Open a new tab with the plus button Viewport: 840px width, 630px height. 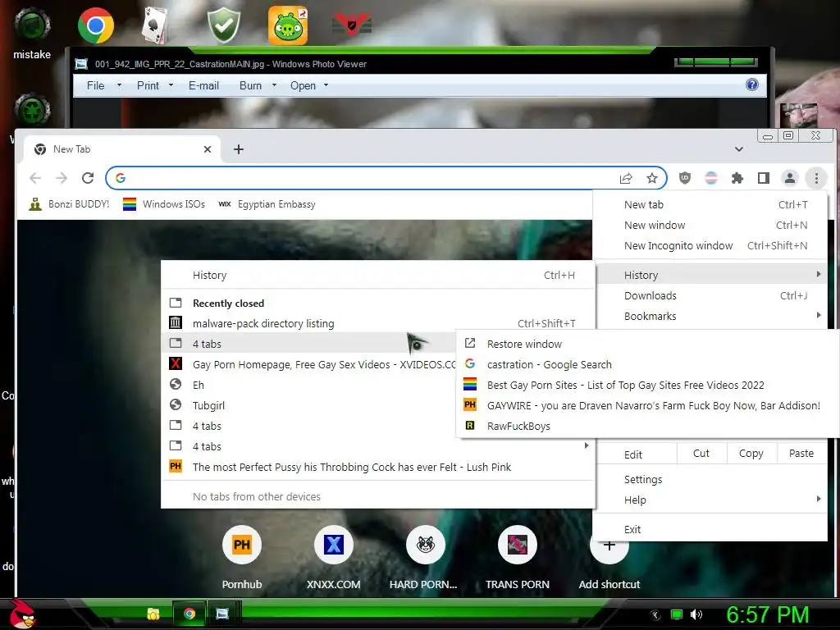tap(239, 149)
